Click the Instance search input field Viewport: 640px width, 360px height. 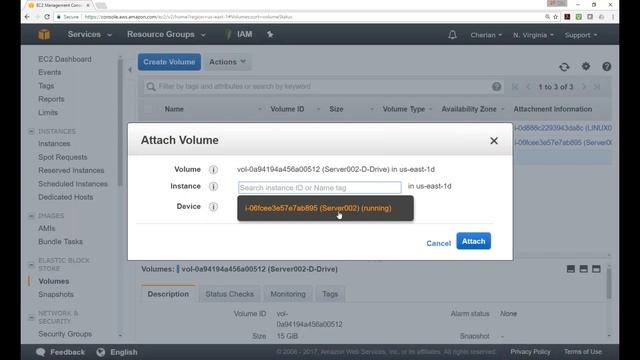(320, 188)
